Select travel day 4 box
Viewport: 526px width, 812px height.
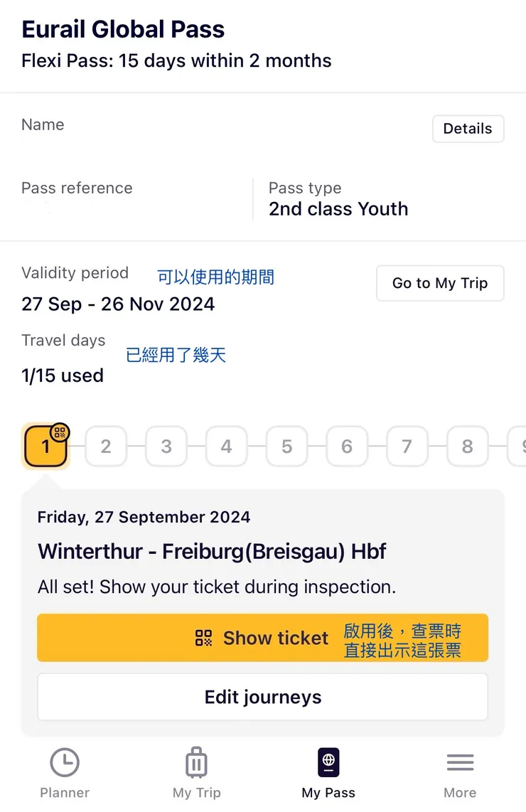[226, 447]
